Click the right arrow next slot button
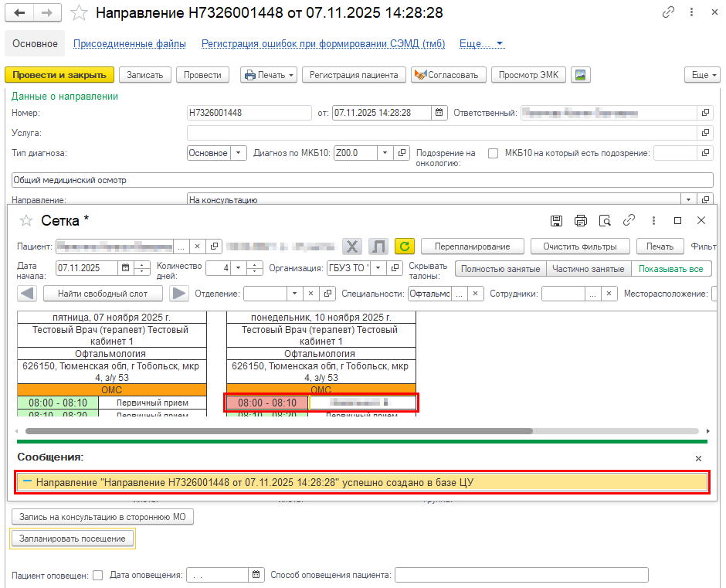The image size is (726, 588). pos(179,294)
